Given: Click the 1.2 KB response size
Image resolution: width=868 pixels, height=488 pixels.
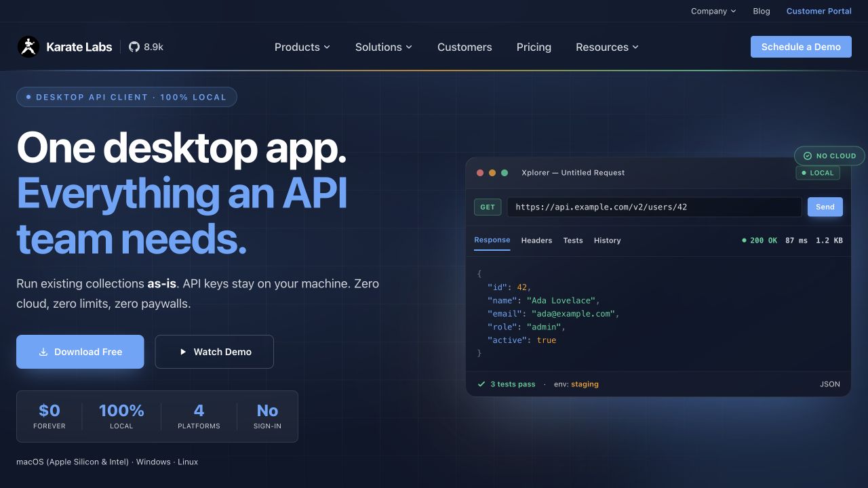Looking at the screenshot, I should tap(829, 241).
